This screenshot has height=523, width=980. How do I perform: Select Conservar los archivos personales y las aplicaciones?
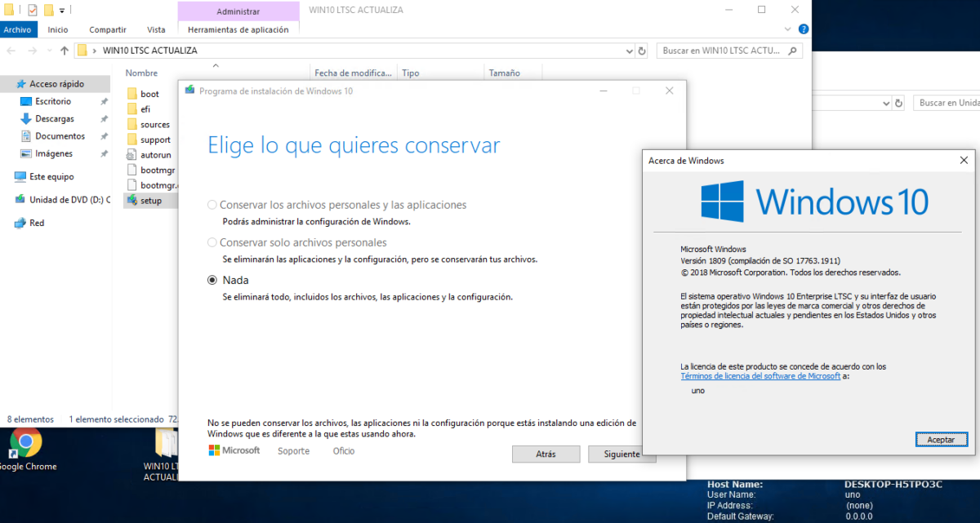pyautogui.click(x=212, y=205)
